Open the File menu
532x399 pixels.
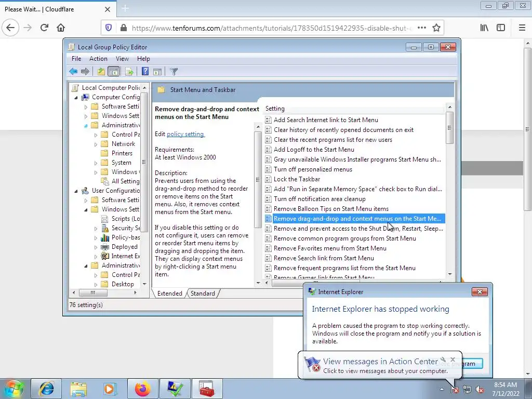(x=76, y=59)
